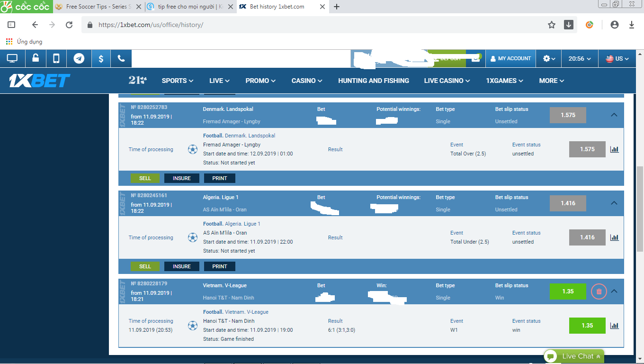Expand the CASINO menu

[307, 81]
